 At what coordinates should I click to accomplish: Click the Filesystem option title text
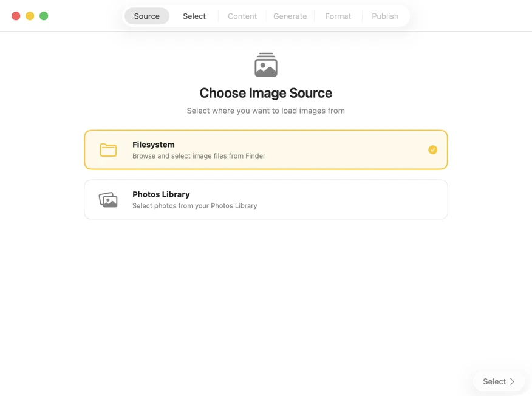click(154, 145)
